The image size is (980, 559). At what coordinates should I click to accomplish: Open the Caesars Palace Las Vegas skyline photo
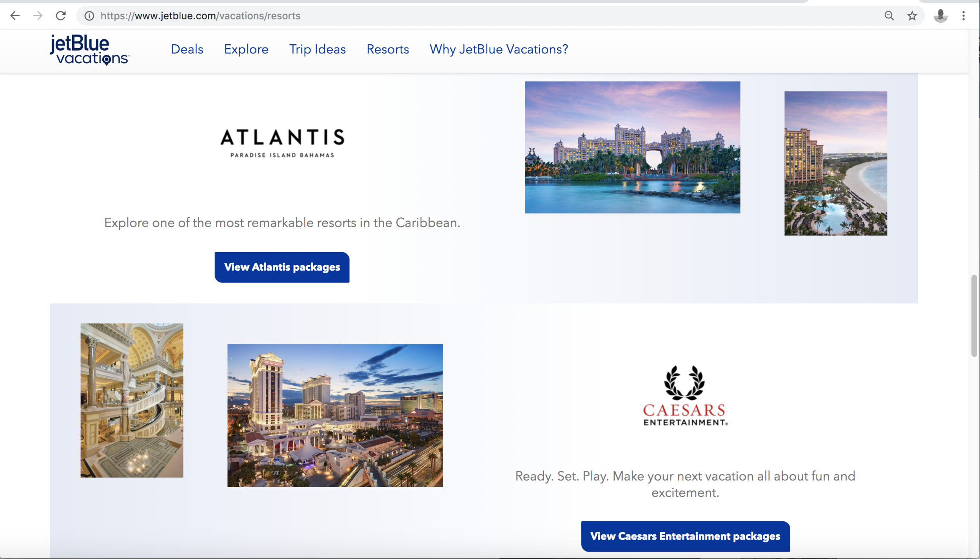(x=335, y=415)
